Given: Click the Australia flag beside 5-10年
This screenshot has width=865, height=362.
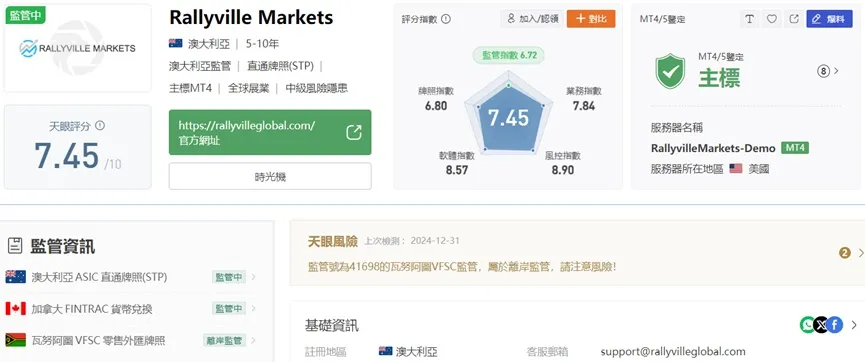Looking at the screenshot, I should [x=175, y=43].
